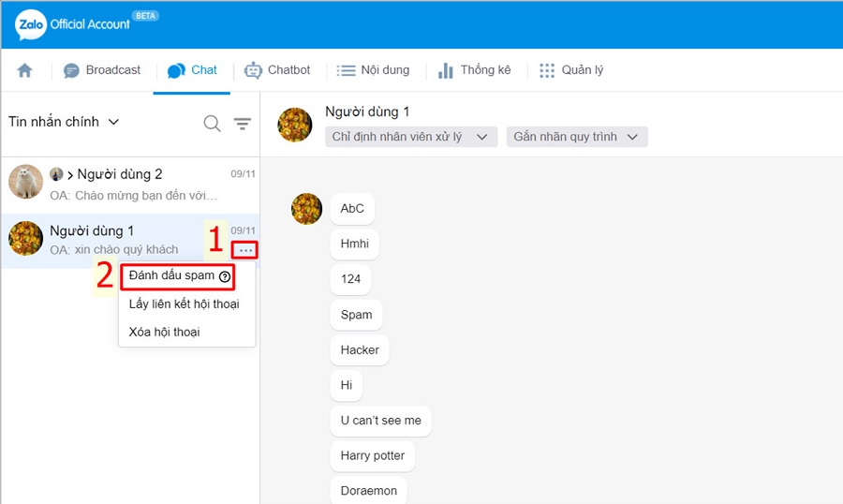The image size is (843, 504).
Task: Open the Chatbot tab
Action: click(277, 70)
